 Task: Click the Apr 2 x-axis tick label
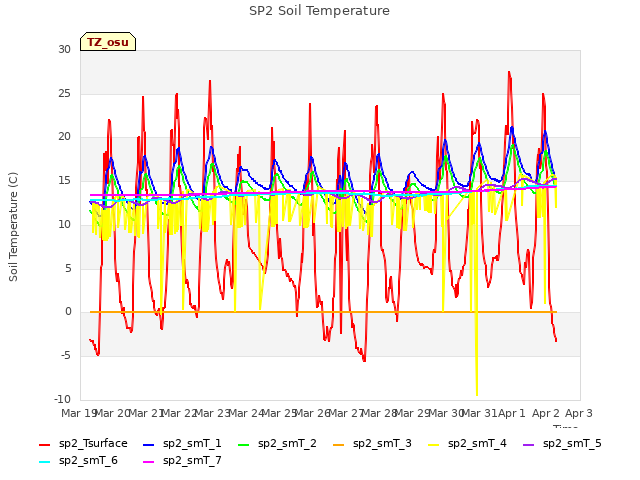546,413
